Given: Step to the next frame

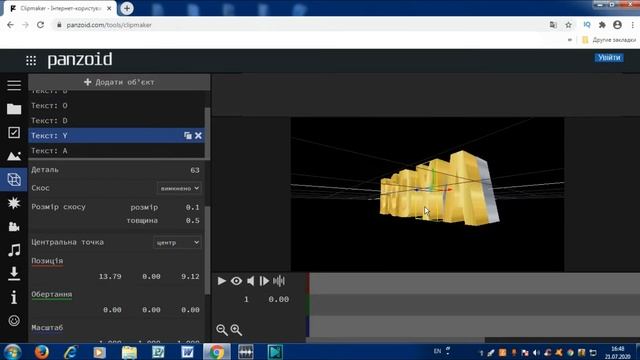Looking at the screenshot, I should tap(264, 281).
